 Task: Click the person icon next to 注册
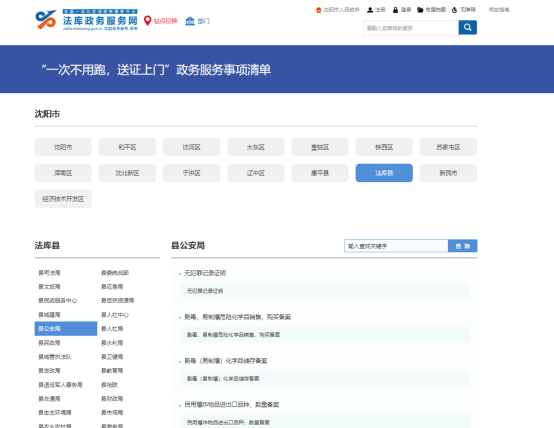(370, 10)
